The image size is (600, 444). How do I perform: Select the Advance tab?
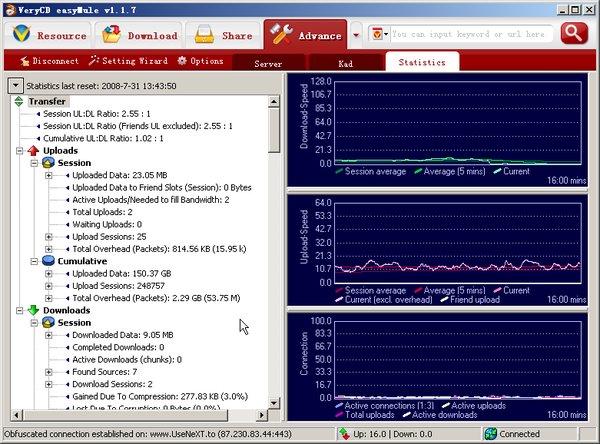pos(305,35)
